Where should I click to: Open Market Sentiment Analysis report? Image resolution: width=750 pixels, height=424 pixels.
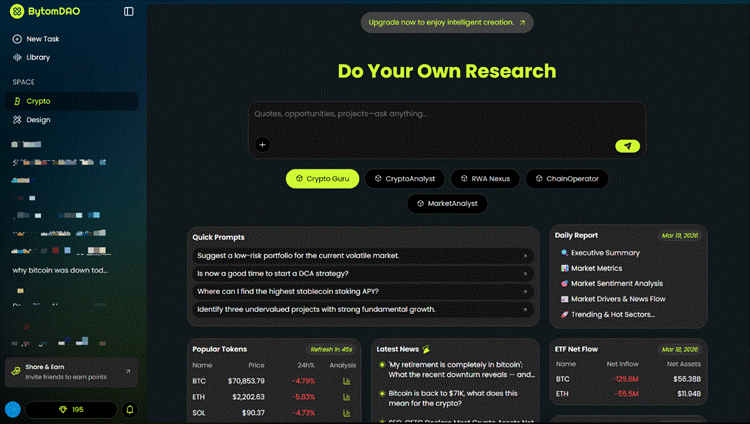pyautogui.click(x=612, y=284)
